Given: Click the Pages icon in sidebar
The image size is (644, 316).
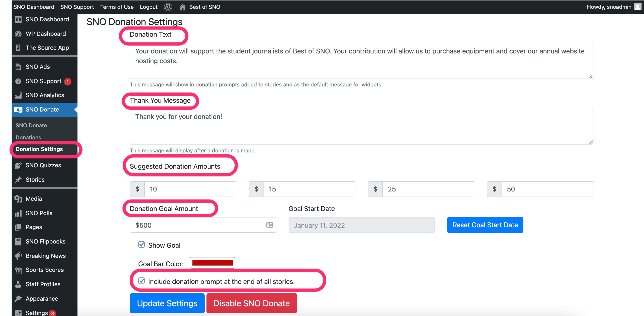Looking at the screenshot, I should click(18, 227).
